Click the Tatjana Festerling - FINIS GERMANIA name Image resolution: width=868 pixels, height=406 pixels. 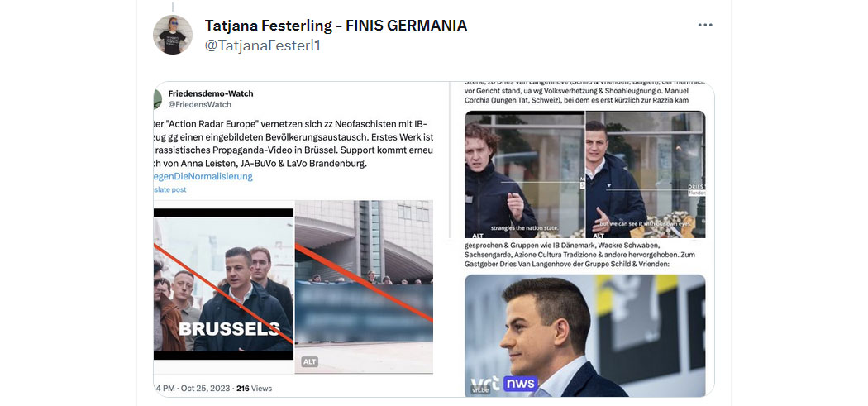click(x=336, y=26)
